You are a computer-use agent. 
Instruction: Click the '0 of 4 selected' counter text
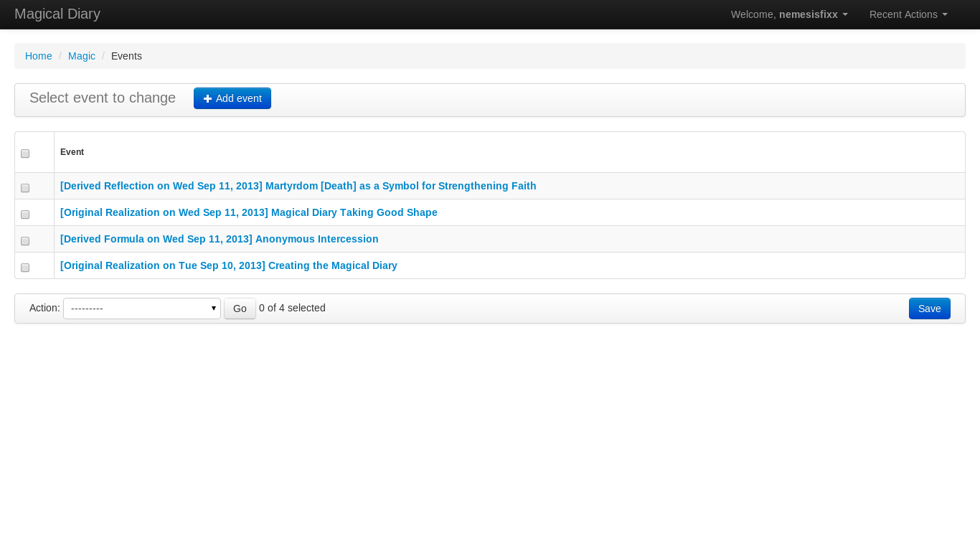pyautogui.click(x=292, y=308)
